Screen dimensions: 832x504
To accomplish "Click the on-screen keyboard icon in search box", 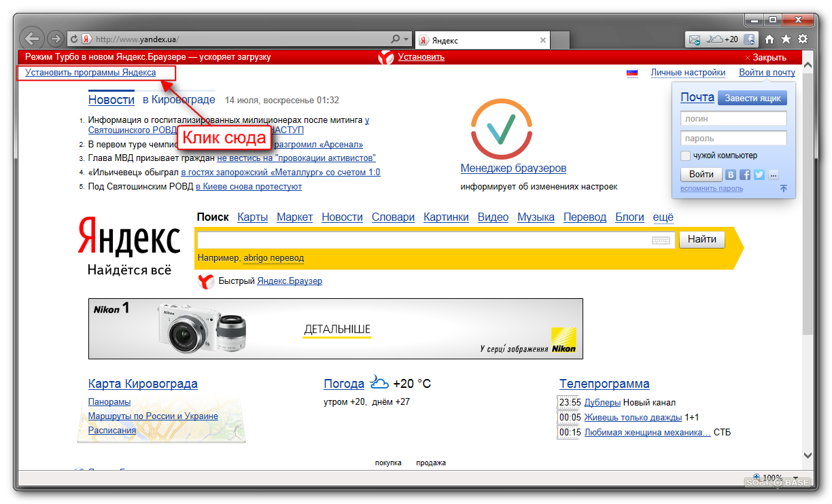I will (x=661, y=240).
